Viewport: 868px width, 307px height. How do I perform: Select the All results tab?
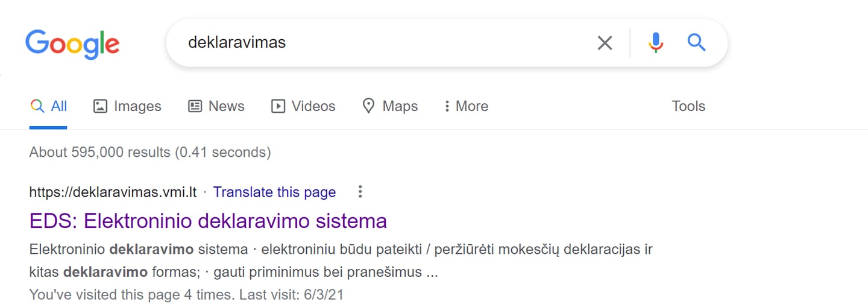pyautogui.click(x=48, y=106)
